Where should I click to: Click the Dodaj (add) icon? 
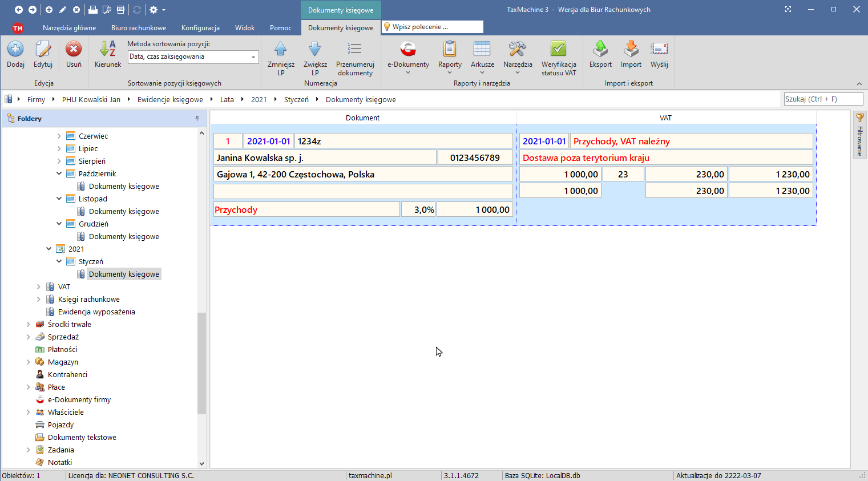(15, 50)
